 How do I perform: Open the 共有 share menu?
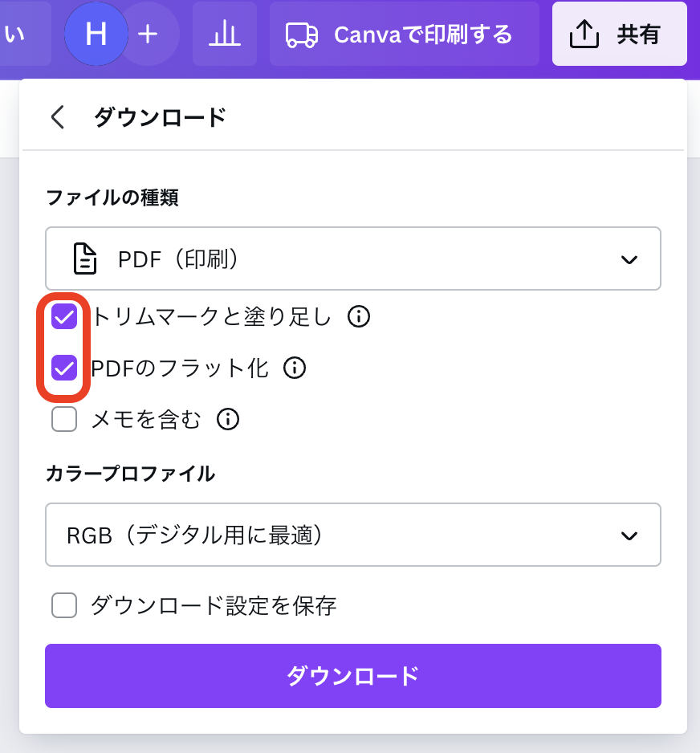tap(619, 34)
